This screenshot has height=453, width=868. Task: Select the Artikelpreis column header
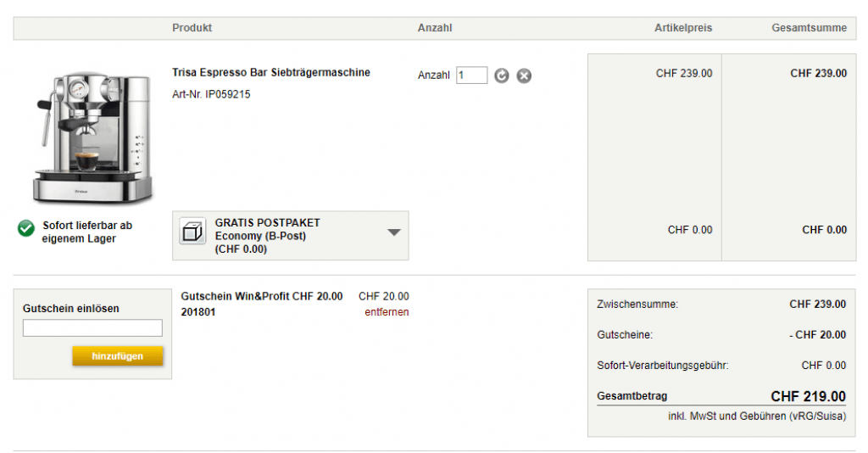pyautogui.click(x=683, y=28)
